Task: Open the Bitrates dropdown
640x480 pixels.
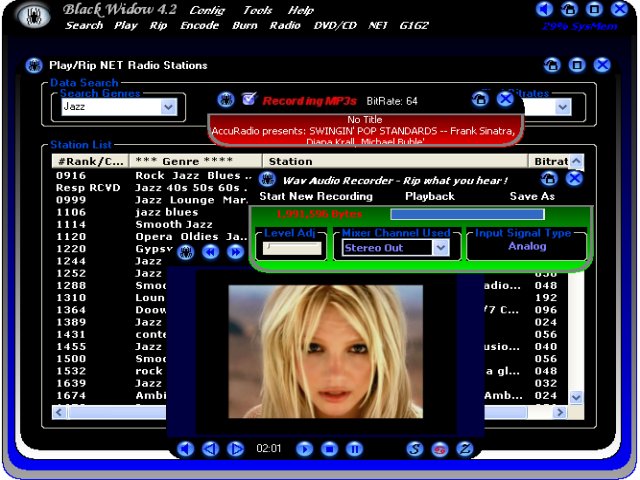Action: pos(563,107)
